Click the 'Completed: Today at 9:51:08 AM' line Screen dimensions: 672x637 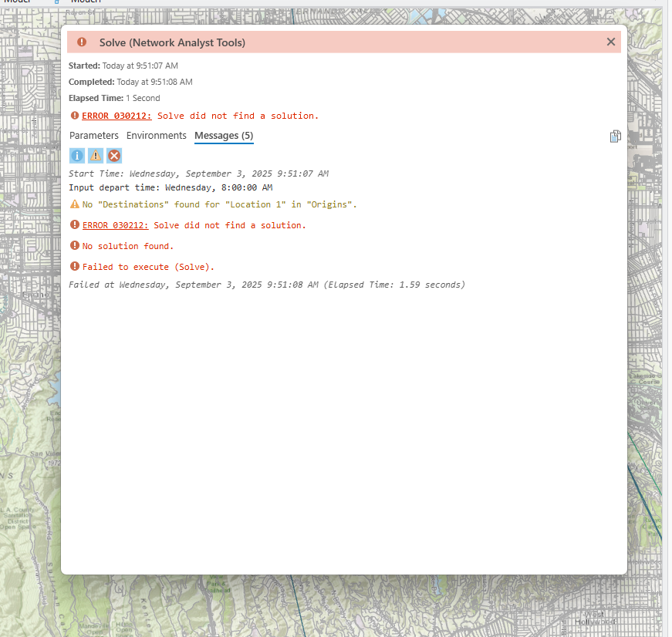tap(130, 82)
